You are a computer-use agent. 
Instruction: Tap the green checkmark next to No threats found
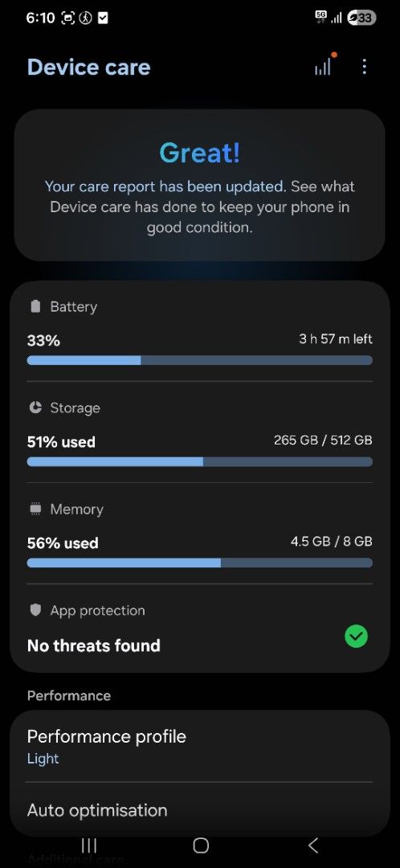(x=357, y=637)
